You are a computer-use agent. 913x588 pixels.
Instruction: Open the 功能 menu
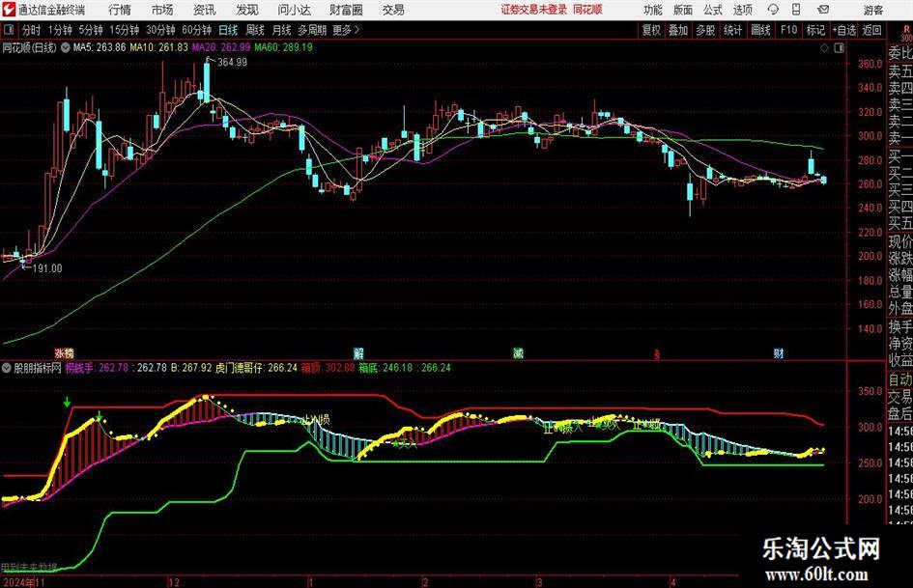coord(653,10)
